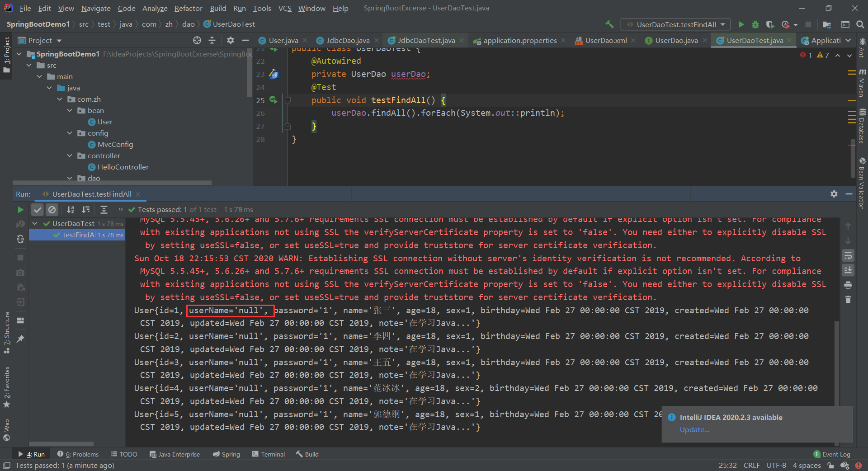Hide the Project tool window
The image size is (868, 471).
click(245, 40)
